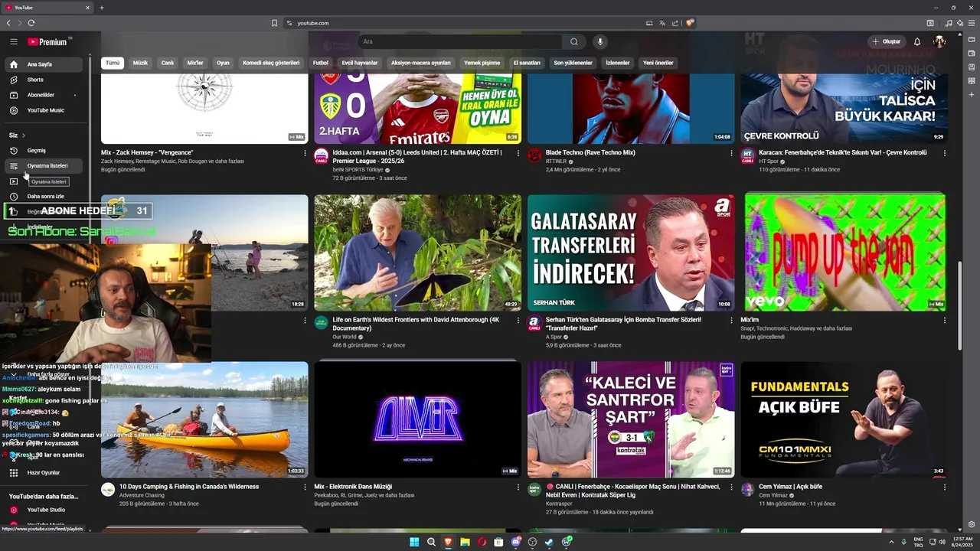
Task: Open Blade Techno (Rave Techno Mix) title
Action: coord(590,152)
